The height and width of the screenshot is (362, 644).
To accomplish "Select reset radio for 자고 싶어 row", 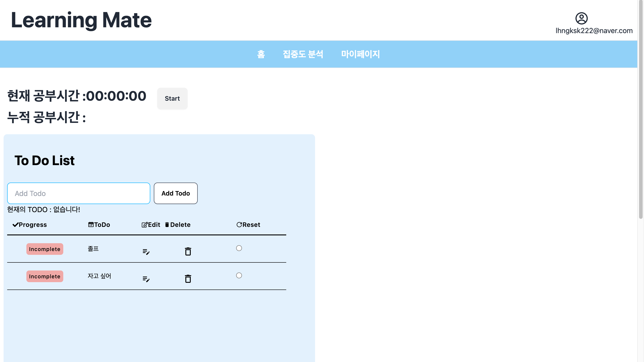I will tap(239, 275).
